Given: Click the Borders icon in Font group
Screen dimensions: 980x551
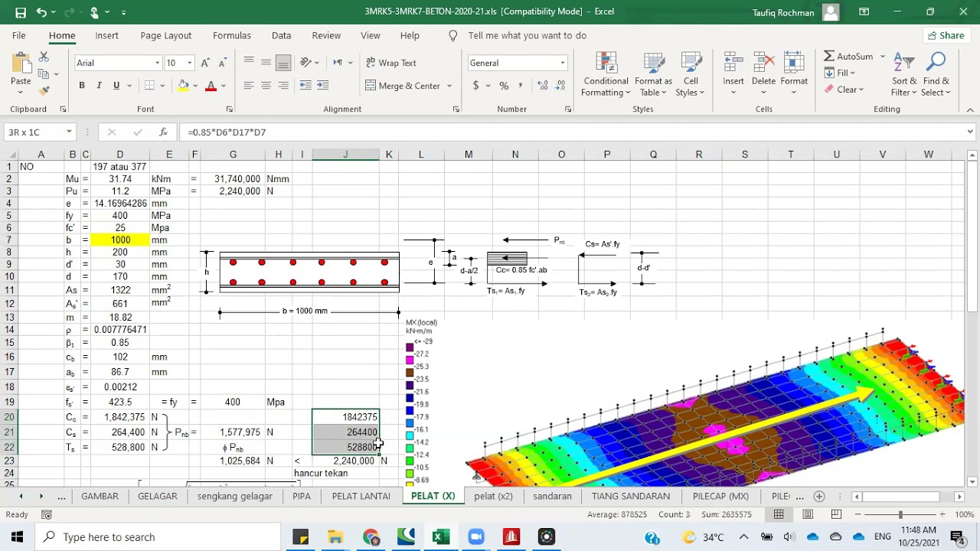Looking at the screenshot, I should (150, 86).
